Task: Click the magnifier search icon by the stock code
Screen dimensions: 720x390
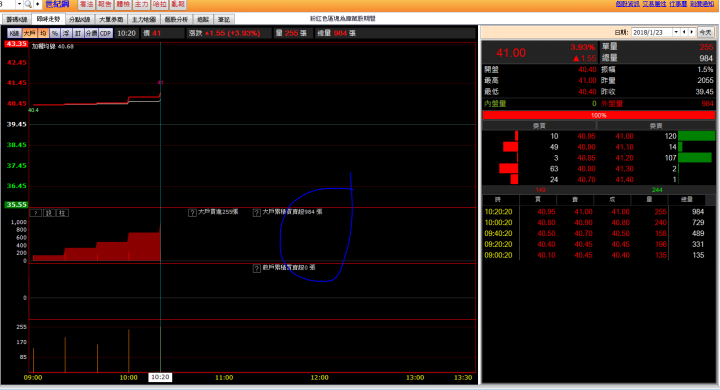Action: pos(28,4)
